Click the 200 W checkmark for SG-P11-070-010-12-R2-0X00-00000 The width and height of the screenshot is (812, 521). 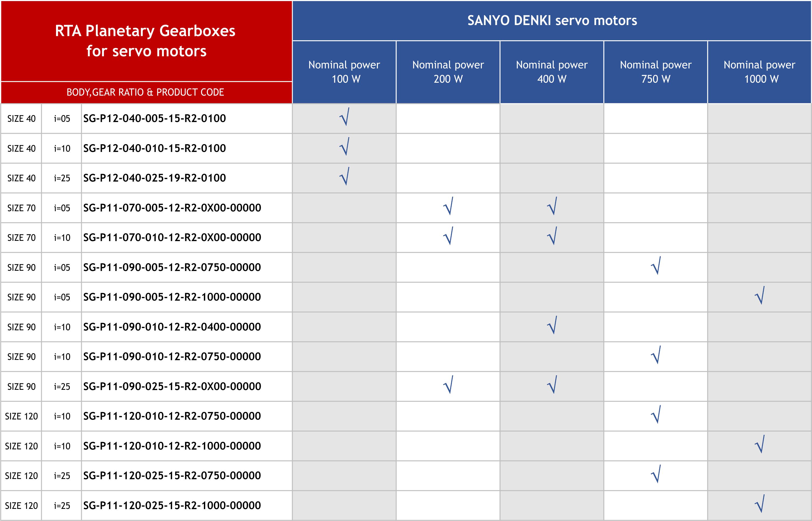coord(448,236)
